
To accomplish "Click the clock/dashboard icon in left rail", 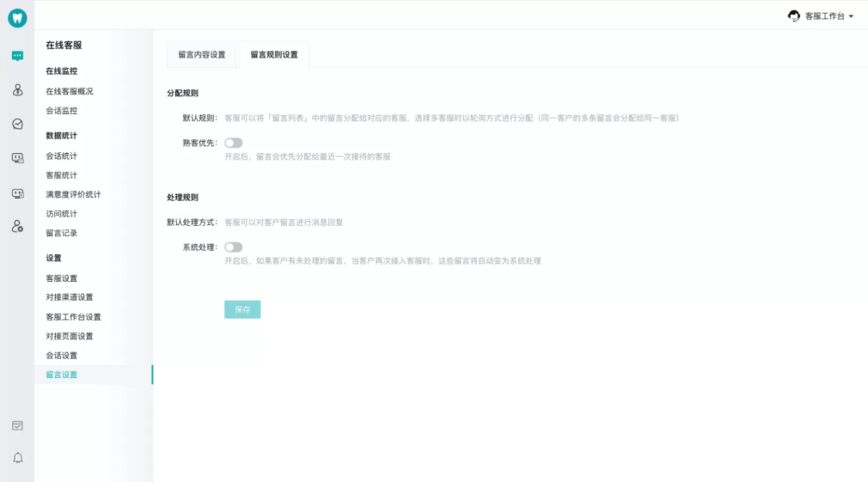I will [17, 124].
